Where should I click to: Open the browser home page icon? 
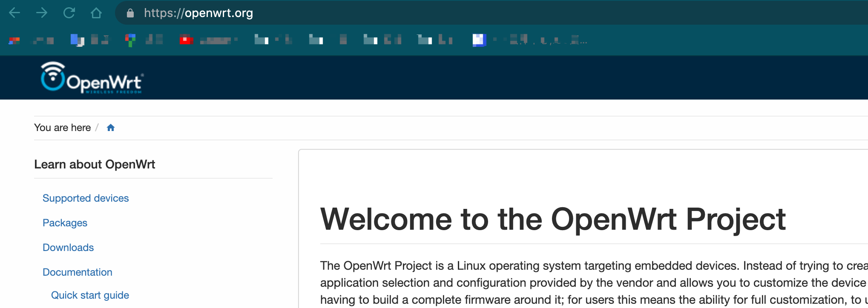pos(96,13)
